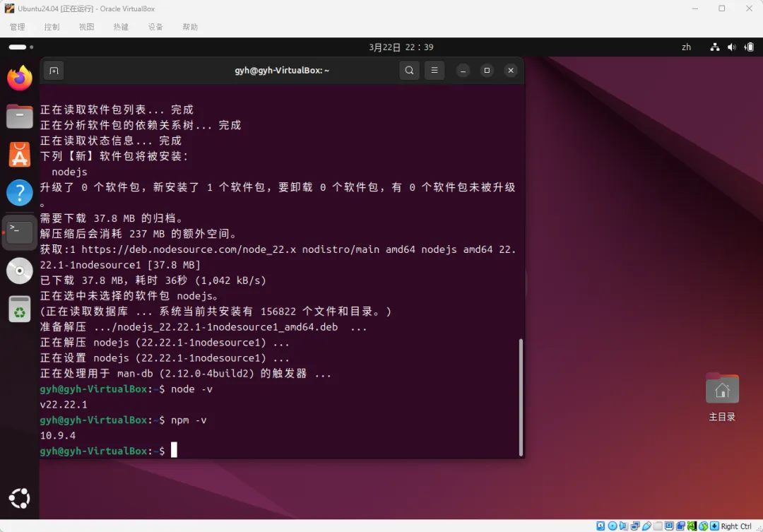Open the 管理 menu in VirtualBox
This screenshot has width=763, height=532.
(x=18, y=27)
